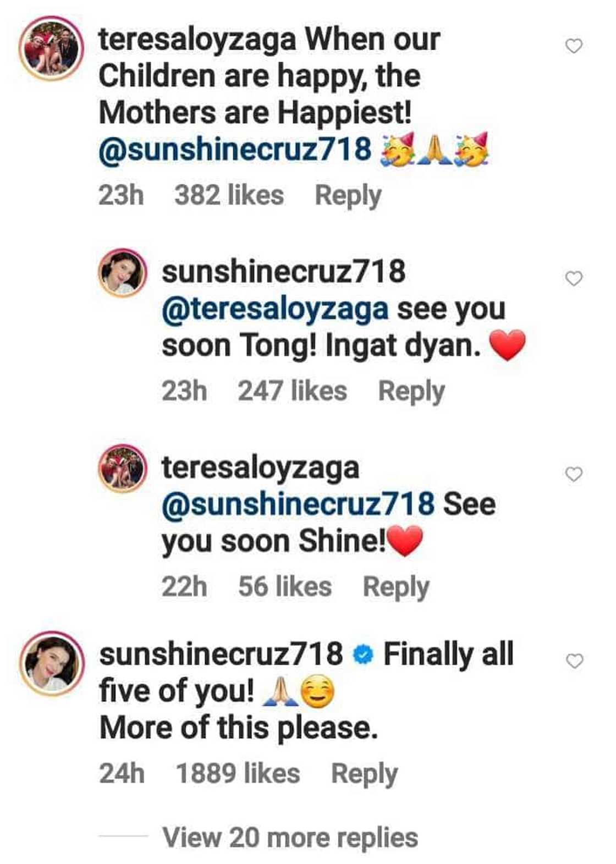Open teresaloyzaga's profile picture at top

(x=52, y=48)
